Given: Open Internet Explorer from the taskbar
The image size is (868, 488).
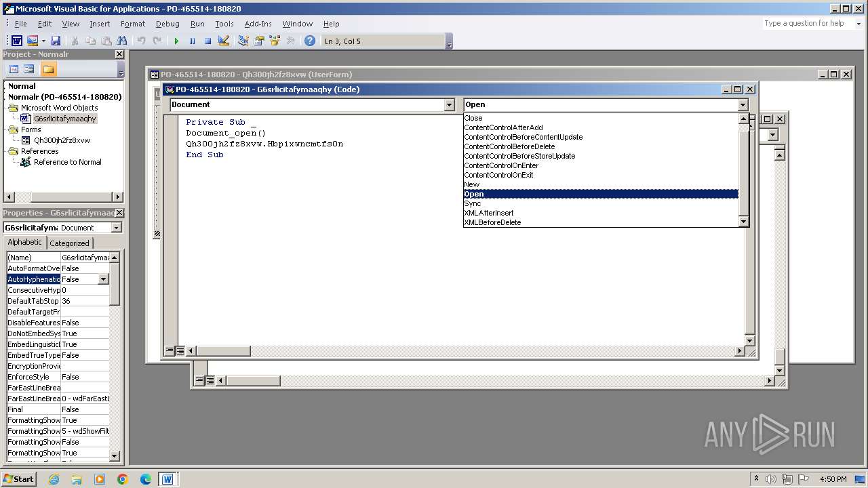Looking at the screenshot, I should [54, 479].
